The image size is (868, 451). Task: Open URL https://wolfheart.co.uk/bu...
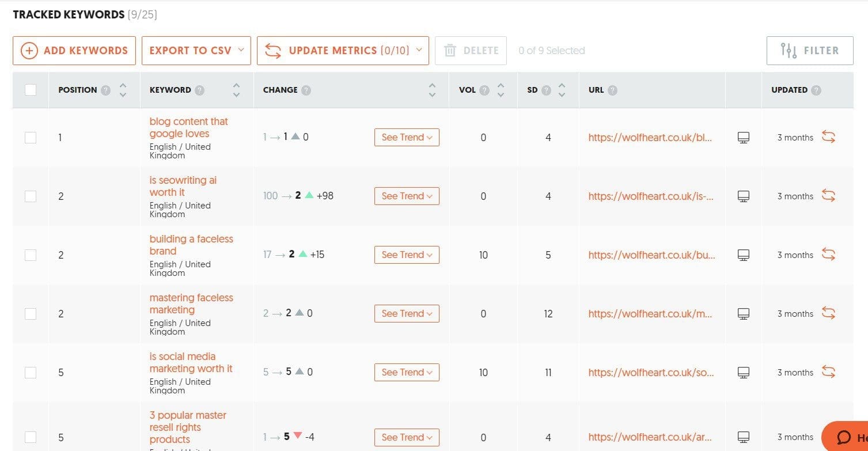click(652, 255)
